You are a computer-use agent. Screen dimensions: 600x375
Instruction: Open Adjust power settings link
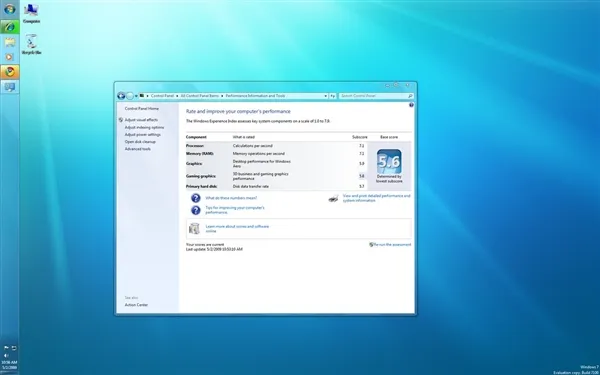(x=143, y=135)
